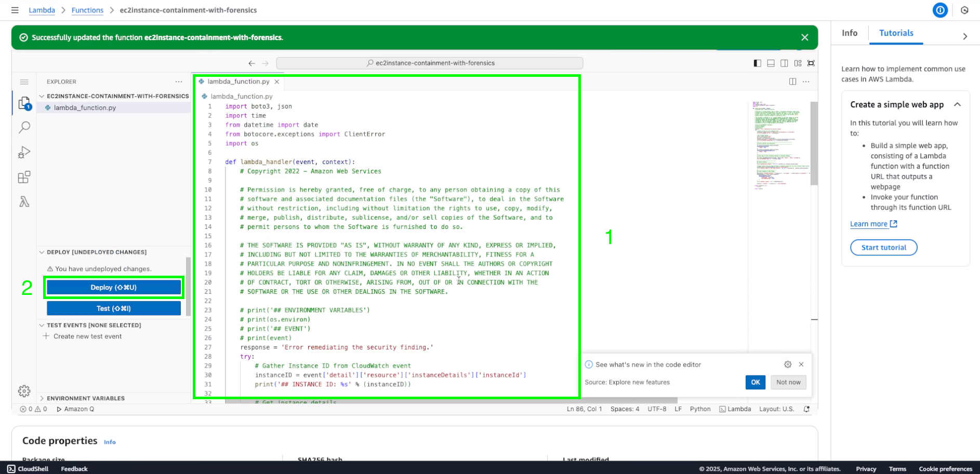The width and height of the screenshot is (980, 474).
Task: Close the code editor news notification
Action: pos(801,364)
